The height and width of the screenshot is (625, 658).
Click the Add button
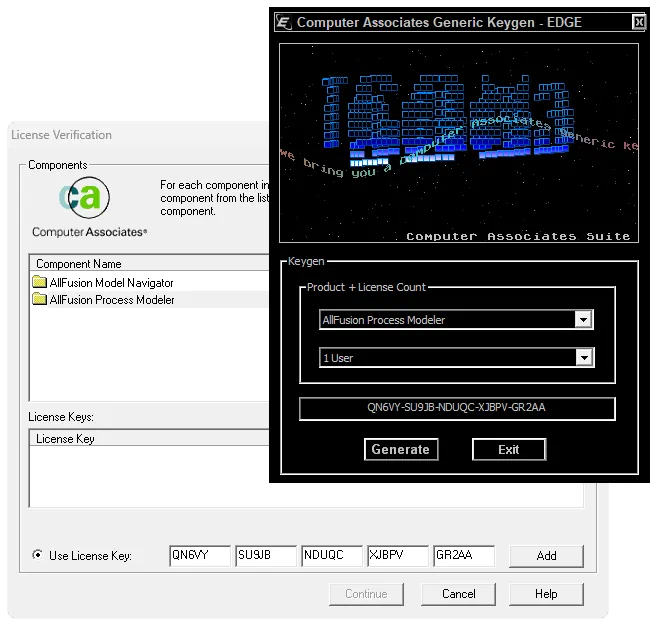(546, 556)
